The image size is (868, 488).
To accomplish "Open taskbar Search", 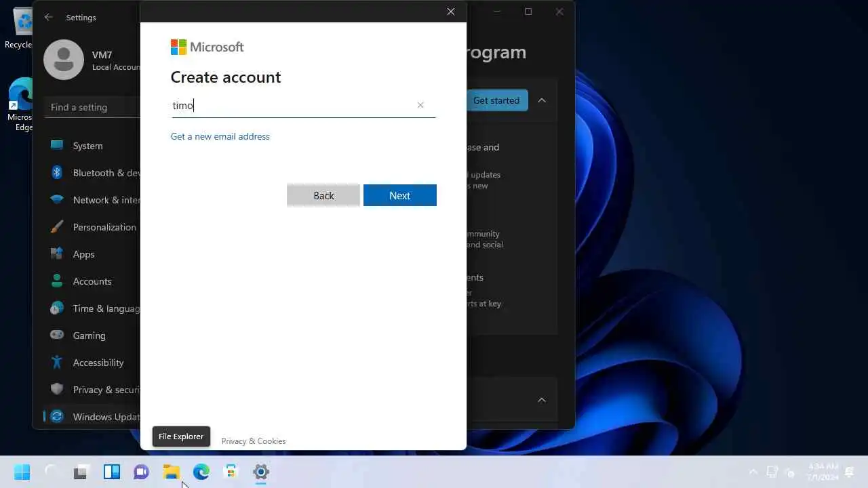I will pyautogui.click(x=52, y=472).
